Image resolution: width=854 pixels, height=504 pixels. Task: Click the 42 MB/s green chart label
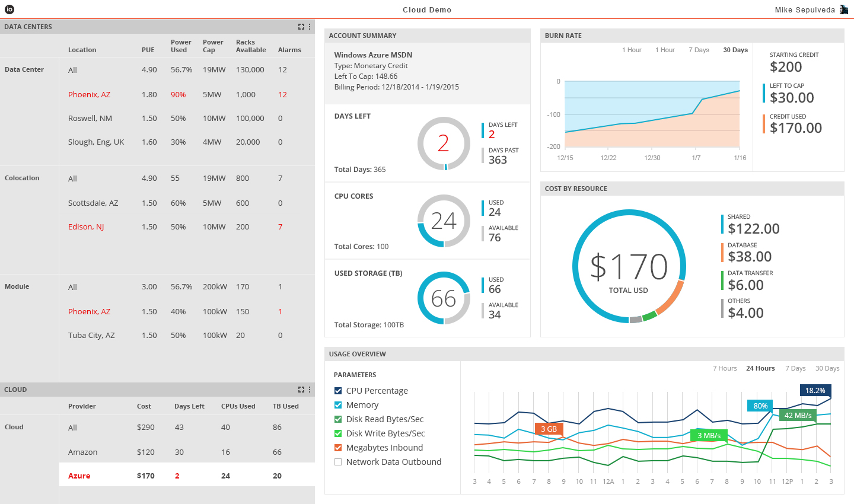click(x=798, y=415)
